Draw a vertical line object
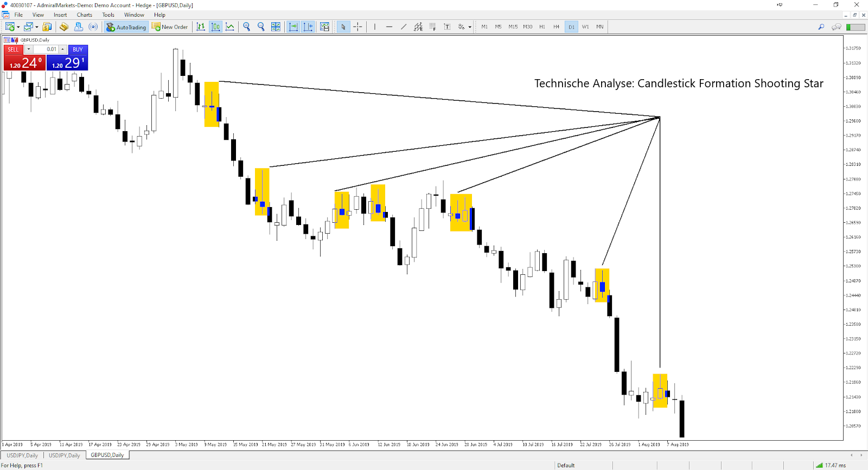Screen dimensions: 868x470 coord(374,27)
